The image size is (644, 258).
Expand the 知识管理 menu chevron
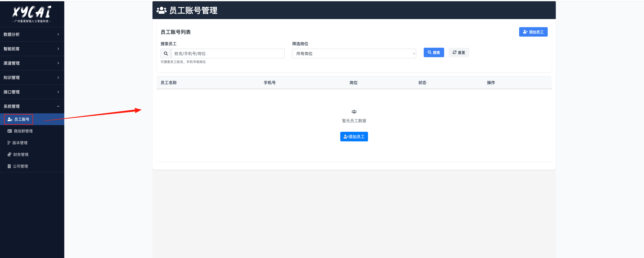58,77
